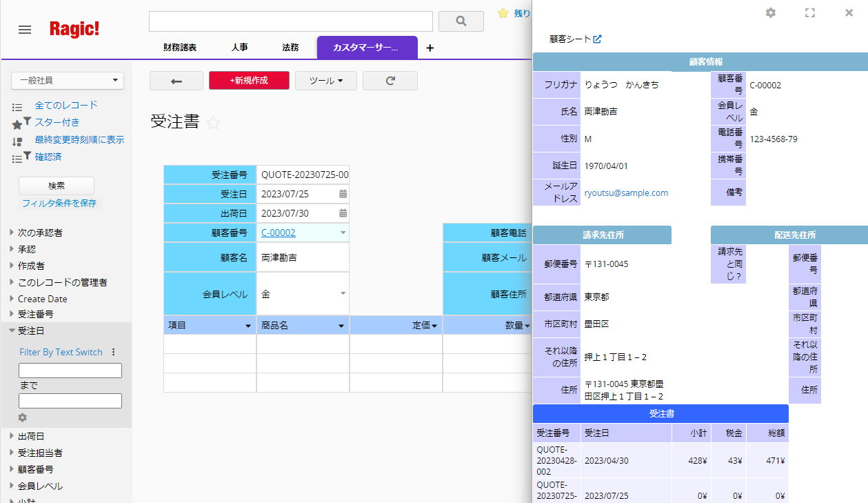Open the 一般社員 user role dropdown
The height and width of the screenshot is (503, 868).
tap(68, 81)
